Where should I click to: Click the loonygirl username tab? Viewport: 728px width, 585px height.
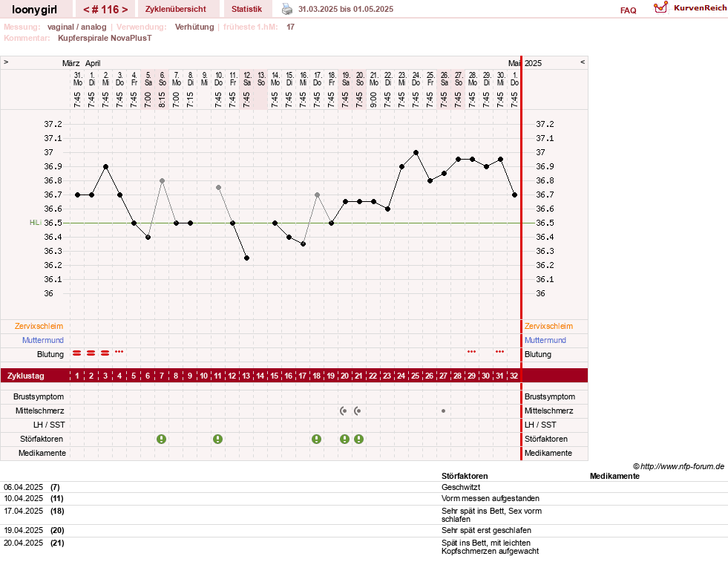tap(34, 10)
